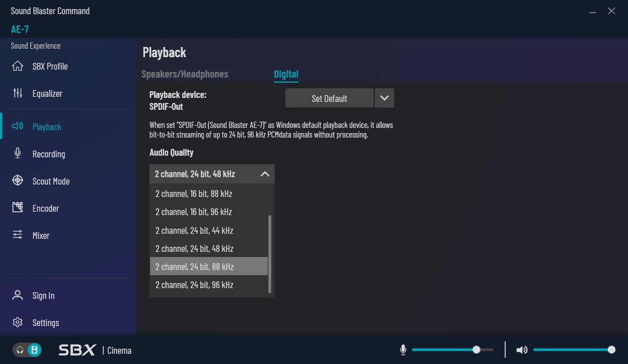The image size is (628, 364).
Task: Select 2 channel, 24 bit, 96 kHz
Action: pyautogui.click(x=208, y=285)
